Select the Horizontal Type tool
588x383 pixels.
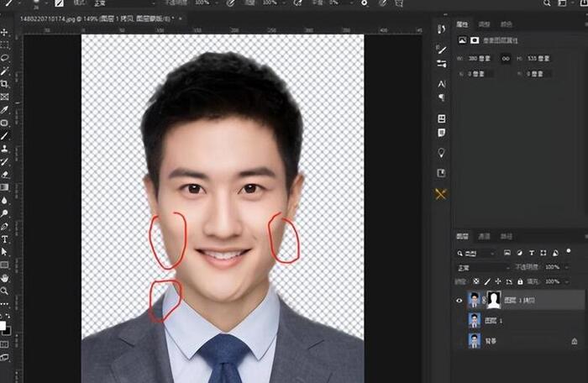pyautogui.click(x=4, y=239)
